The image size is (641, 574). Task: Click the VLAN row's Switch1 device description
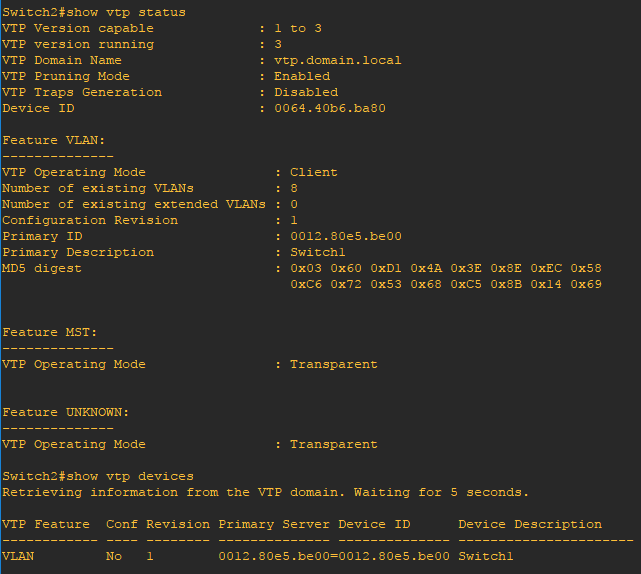click(486, 556)
